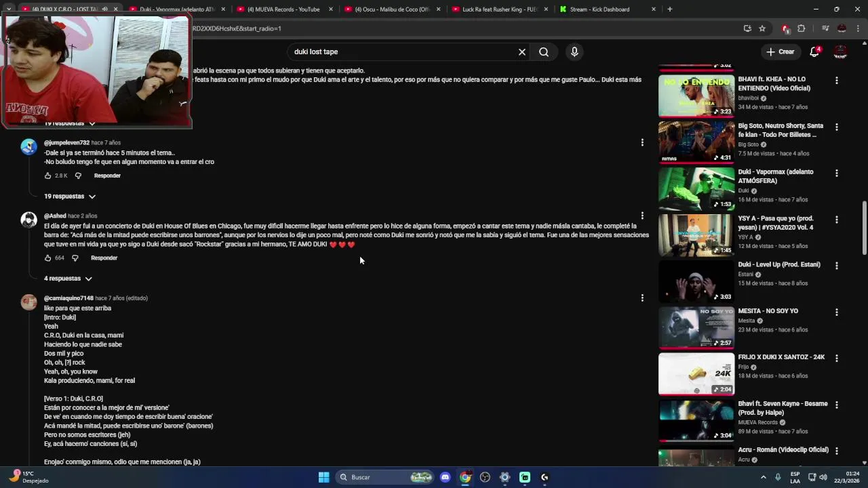868x488 pixels.
Task: Reply to jumpeleven732 comment
Action: coord(107,176)
